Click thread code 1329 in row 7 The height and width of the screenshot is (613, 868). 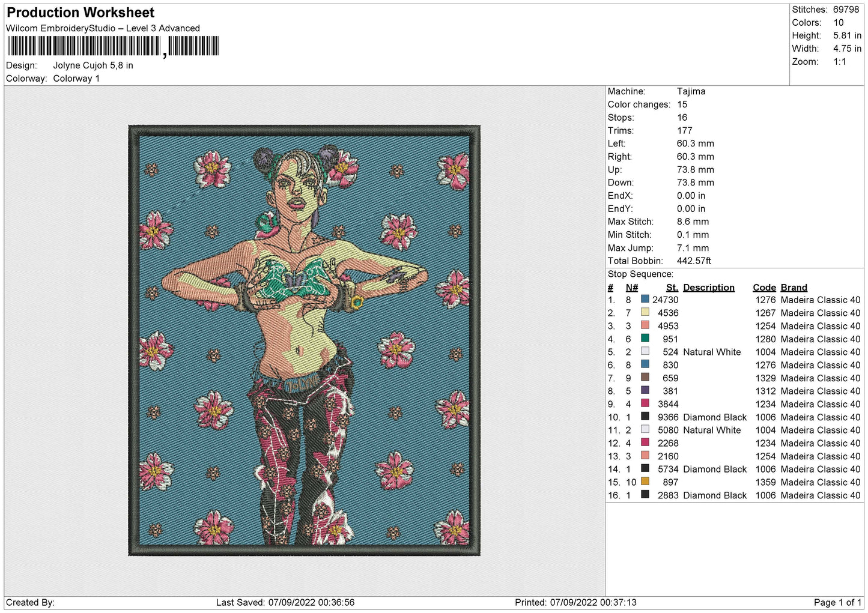765,378
